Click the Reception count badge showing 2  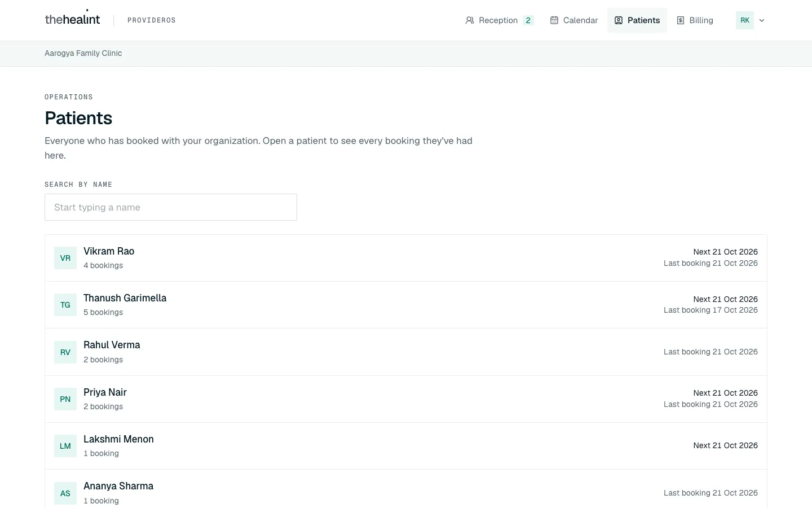coord(528,20)
